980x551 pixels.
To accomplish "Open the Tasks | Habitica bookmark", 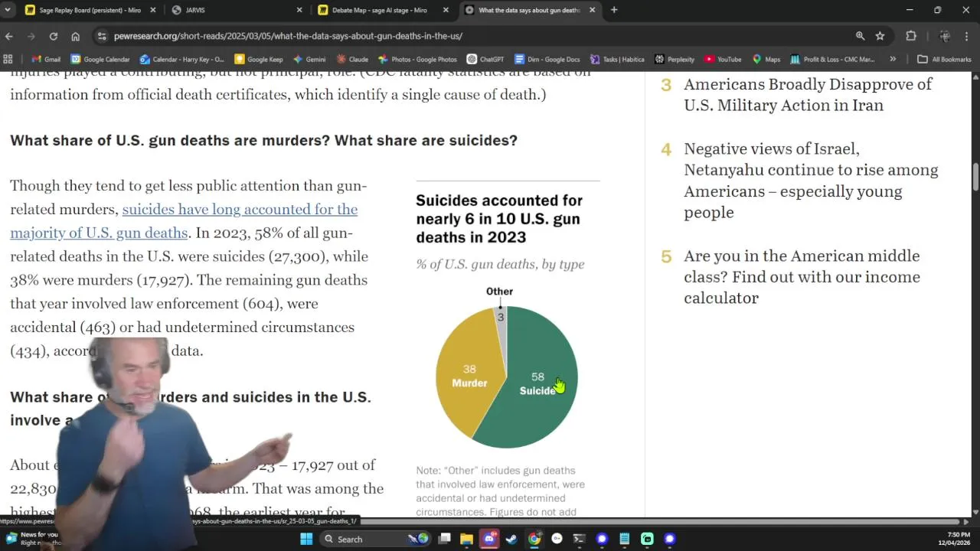I will (x=617, y=59).
